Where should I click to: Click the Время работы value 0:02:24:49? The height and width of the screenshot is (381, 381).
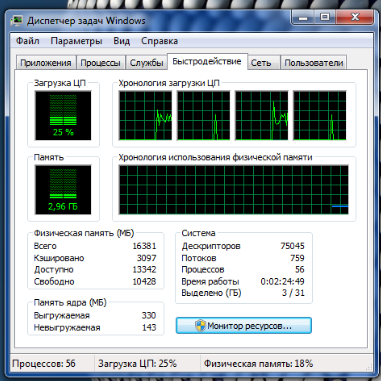click(282, 281)
